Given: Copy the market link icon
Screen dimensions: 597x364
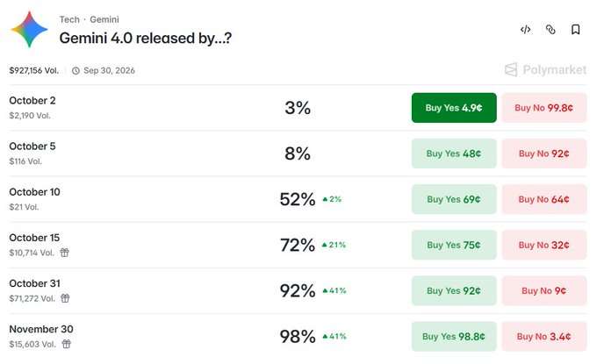Looking at the screenshot, I should click(x=550, y=30).
